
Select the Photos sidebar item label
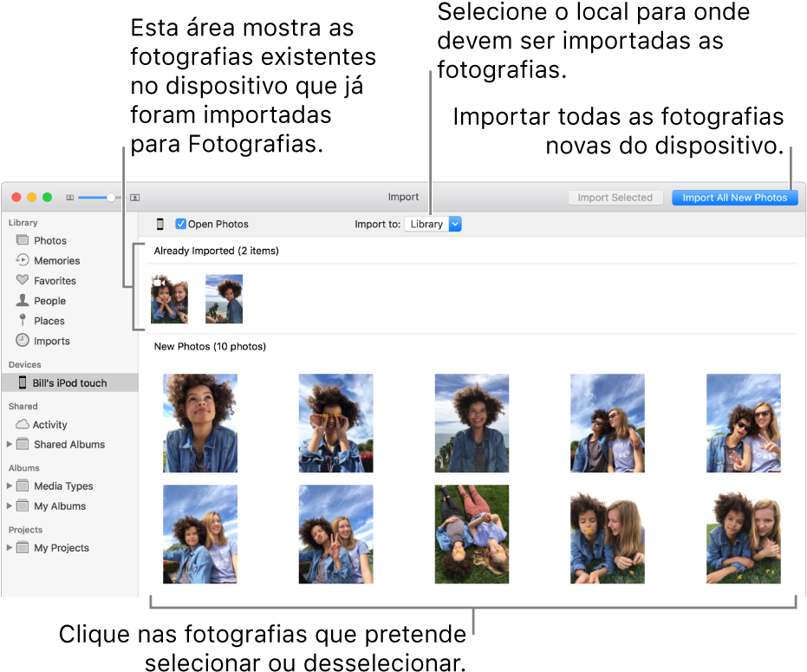coord(50,240)
